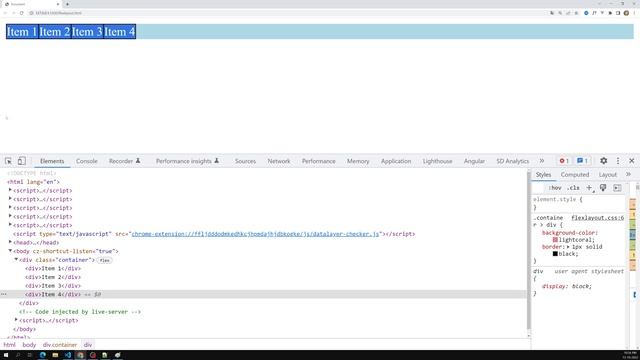Viewport: 640px width, 360px height.
Task: Switch to the Network tab
Action: pos(279,161)
